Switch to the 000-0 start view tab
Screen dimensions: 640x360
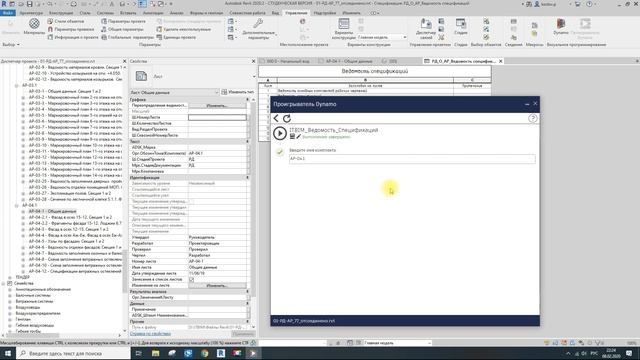(286, 61)
